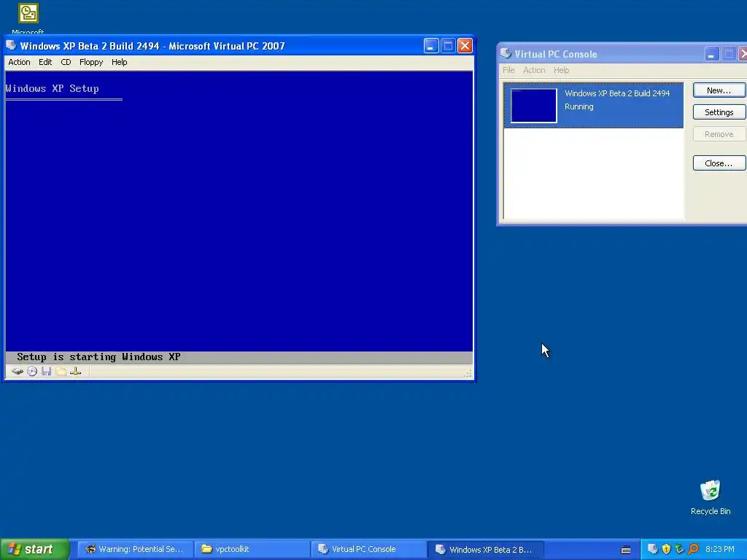Open the Action menu in Virtual PC Console
Screen dimensions: 747x560
click(534, 70)
